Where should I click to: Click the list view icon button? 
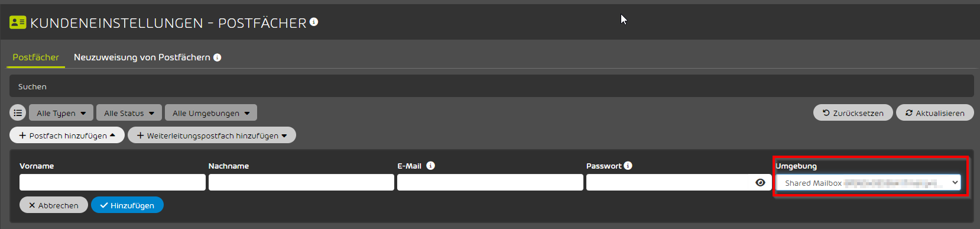[x=18, y=112]
